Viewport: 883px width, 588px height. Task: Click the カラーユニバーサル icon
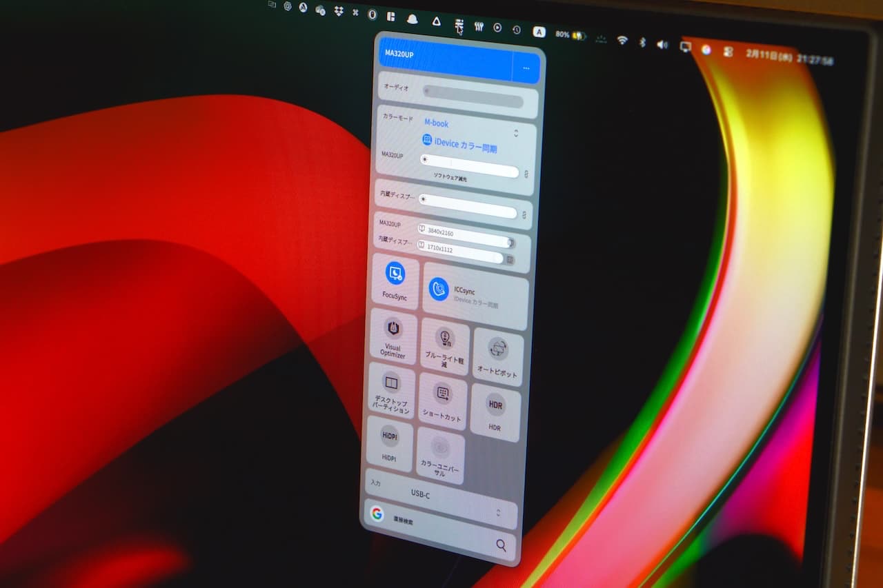click(x=440, y=447)
